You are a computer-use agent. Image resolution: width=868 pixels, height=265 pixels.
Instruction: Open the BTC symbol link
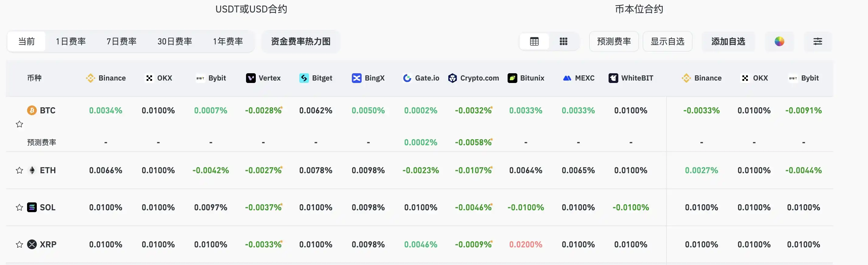(47, 110)
